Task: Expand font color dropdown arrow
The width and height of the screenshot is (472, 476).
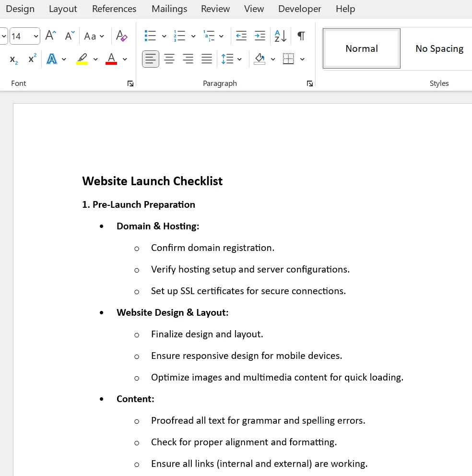Action: click(125, 59)
